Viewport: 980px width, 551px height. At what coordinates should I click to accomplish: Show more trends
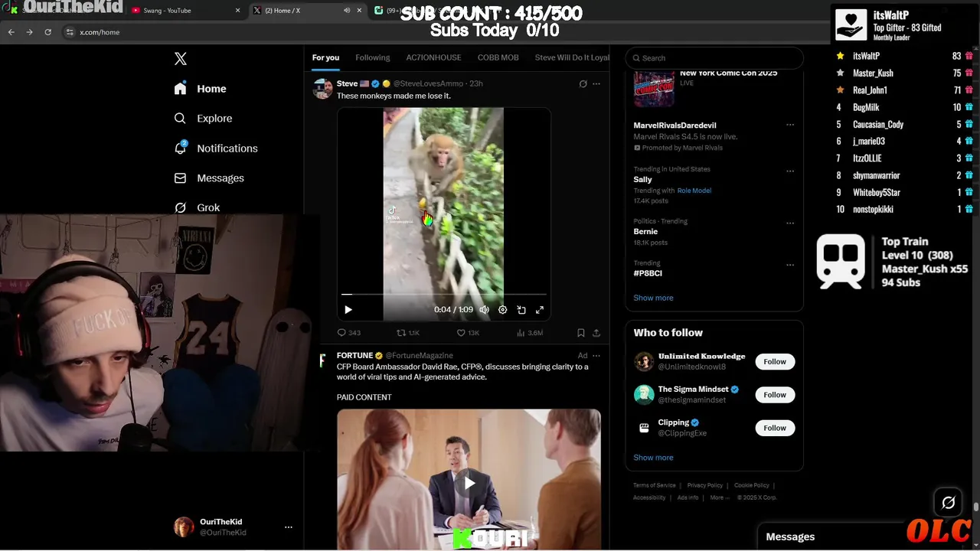click(653, 298)
